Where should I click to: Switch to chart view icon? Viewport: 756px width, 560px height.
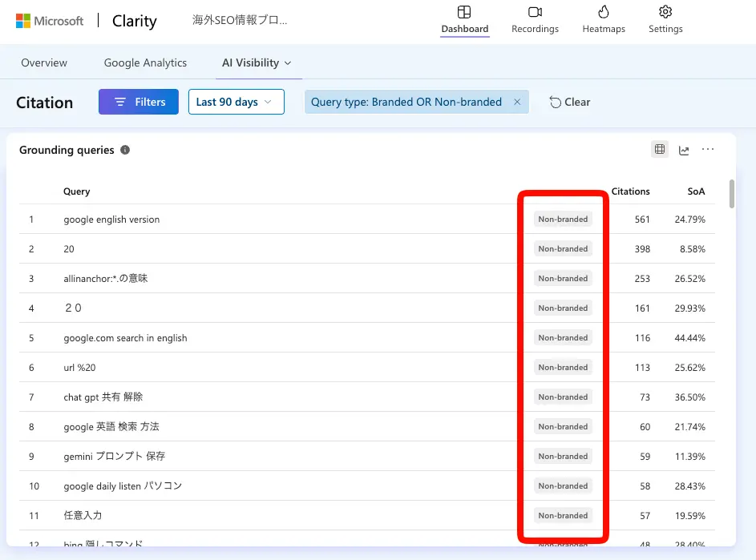pyautogui.click(x=684, y=151)
